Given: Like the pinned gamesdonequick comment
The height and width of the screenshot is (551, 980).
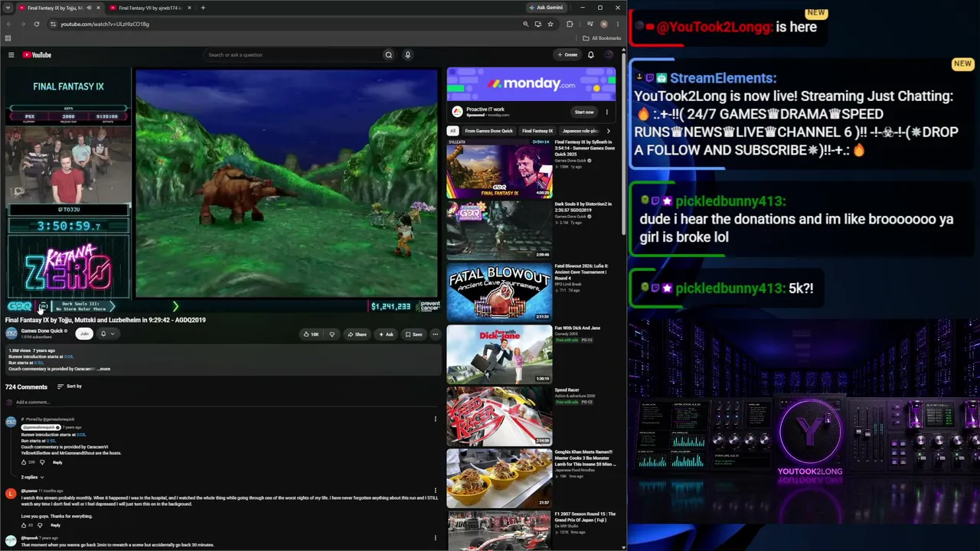Looking at the screenshot, I should pos(23,462).
